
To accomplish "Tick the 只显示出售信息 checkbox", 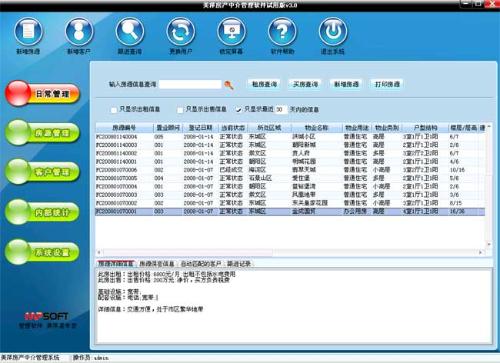I will click(x=180, y=109).
